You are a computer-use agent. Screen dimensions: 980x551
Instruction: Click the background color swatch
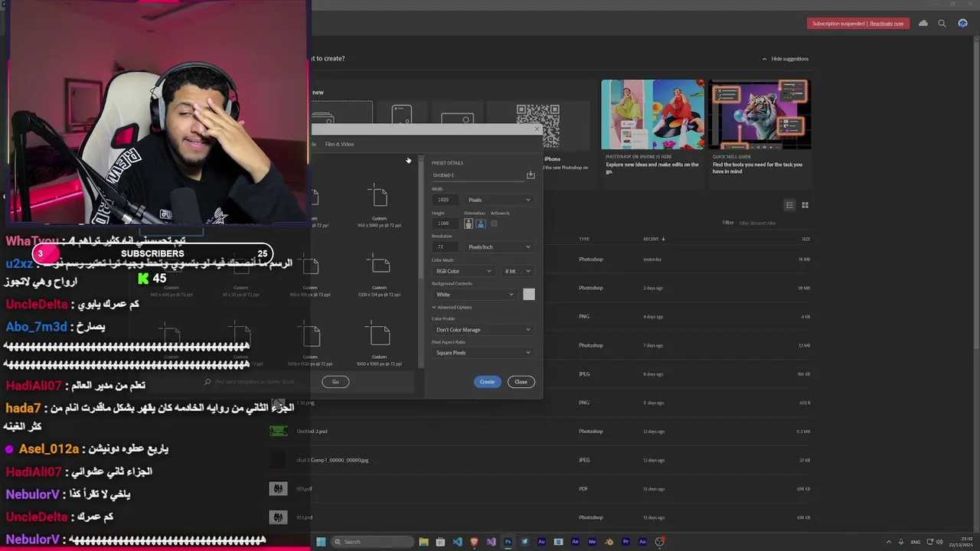click(x=529, y=295)
